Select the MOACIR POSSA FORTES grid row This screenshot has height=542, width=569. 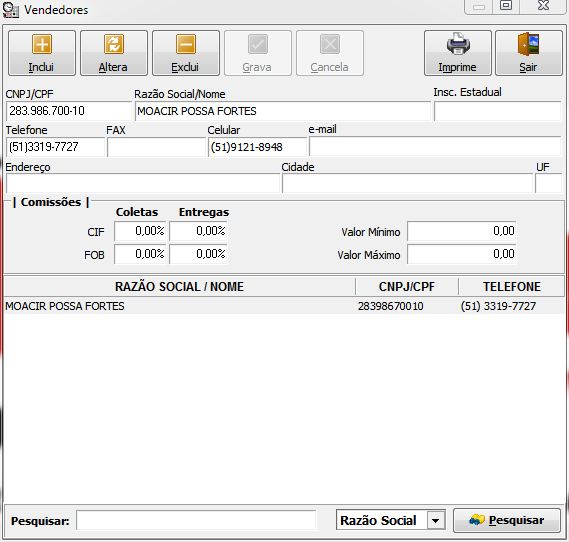[284, 306]
